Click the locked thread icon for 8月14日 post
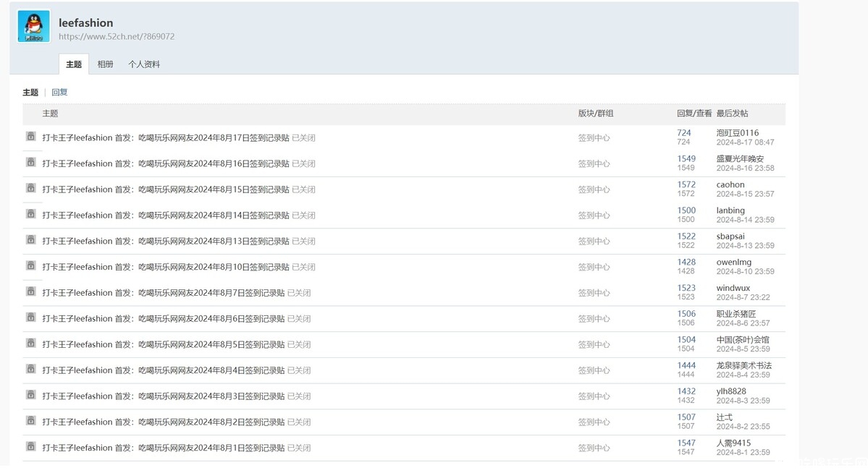 (31, 213)
